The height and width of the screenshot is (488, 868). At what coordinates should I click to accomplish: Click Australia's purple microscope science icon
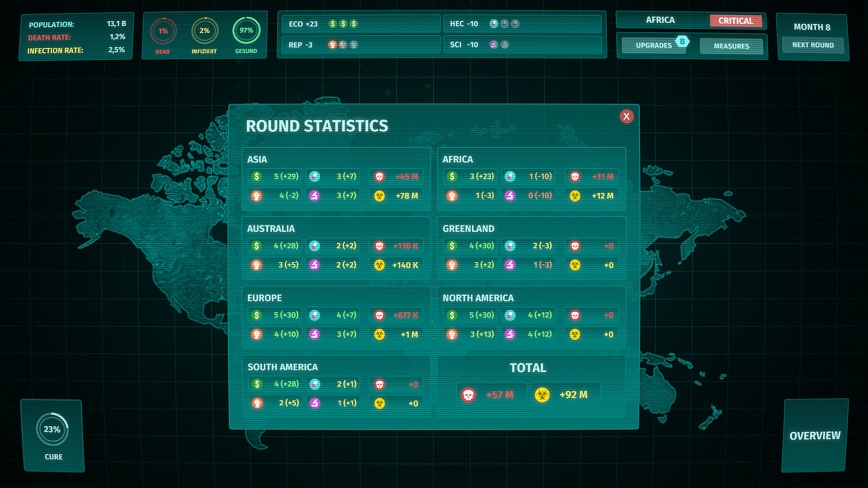pos(314,265)
